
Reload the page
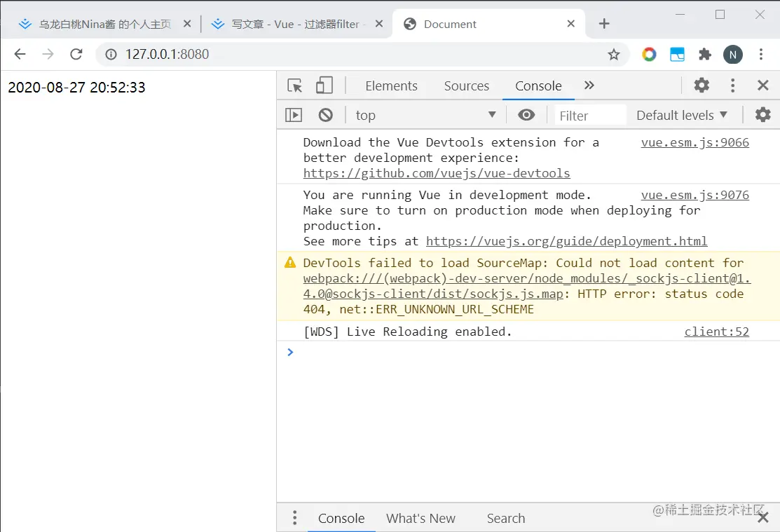tap(76, 54)
